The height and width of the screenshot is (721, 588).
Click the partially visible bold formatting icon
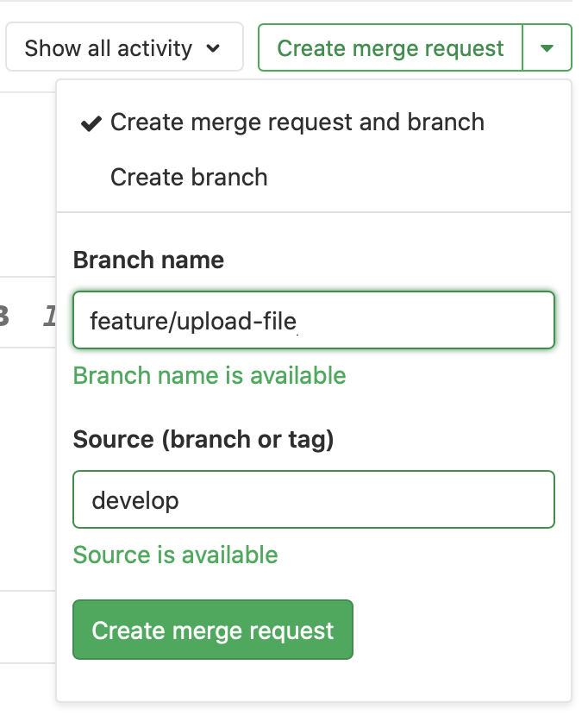pyautogui.click(x=4, y=317)
